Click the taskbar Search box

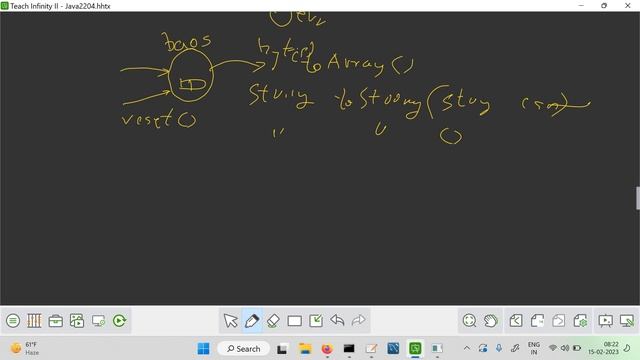[243, 349]
